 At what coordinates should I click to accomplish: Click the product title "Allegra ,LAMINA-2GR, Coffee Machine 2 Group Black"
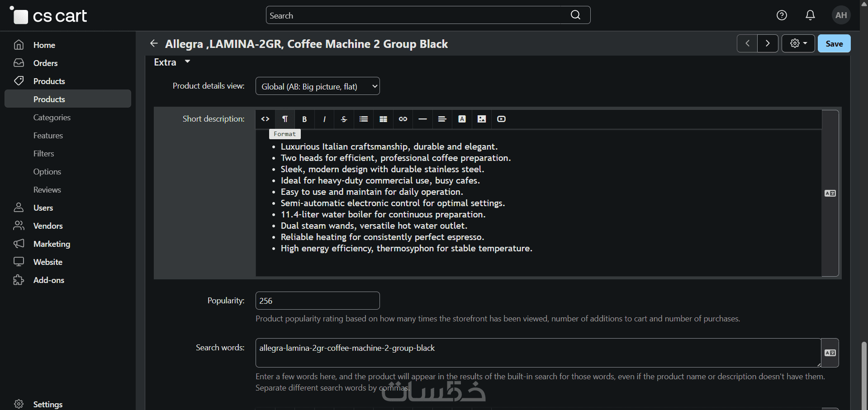(306, 44)
